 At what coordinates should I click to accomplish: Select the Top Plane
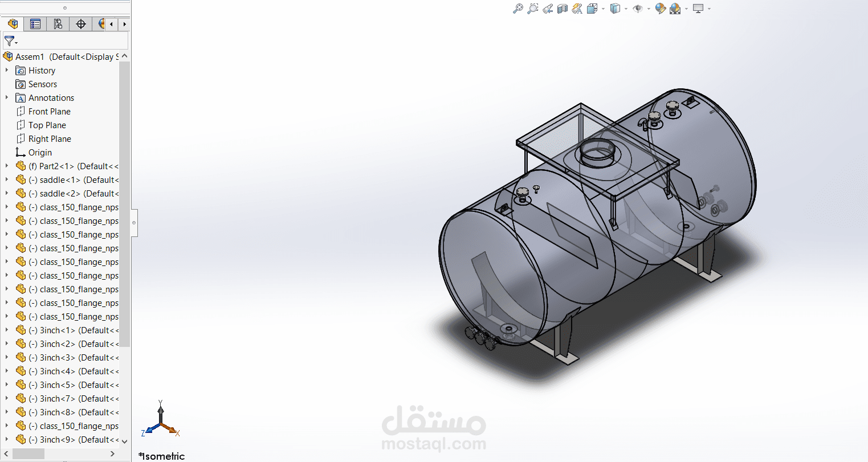[x=41, y=125]
